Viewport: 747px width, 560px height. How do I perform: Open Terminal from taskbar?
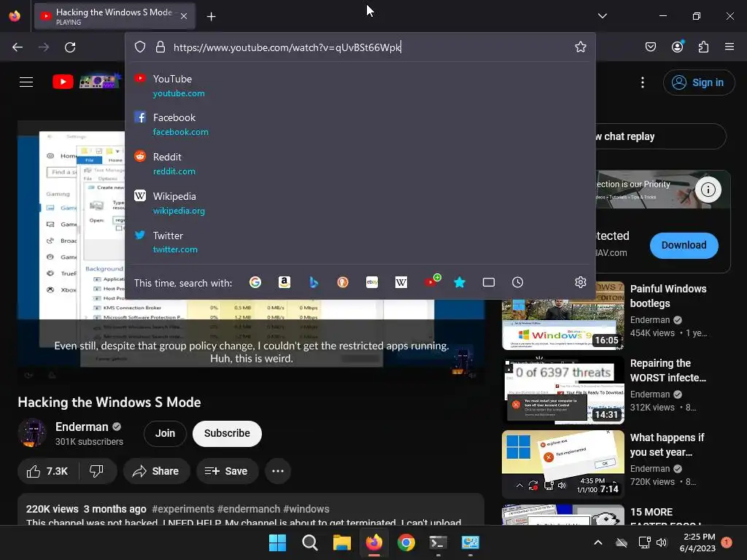coord(438,542)
